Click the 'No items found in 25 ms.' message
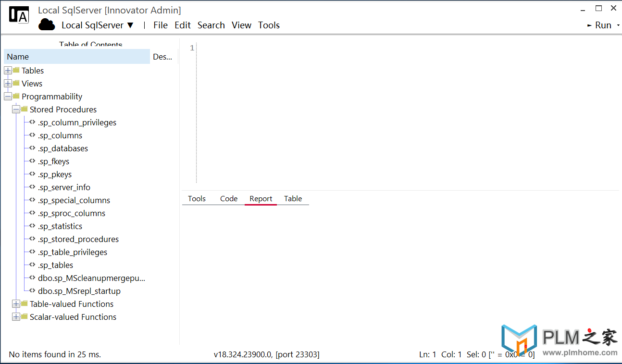The width and height of the screenshot is (622, 364). pyautogui.click(x=55, y=354)
